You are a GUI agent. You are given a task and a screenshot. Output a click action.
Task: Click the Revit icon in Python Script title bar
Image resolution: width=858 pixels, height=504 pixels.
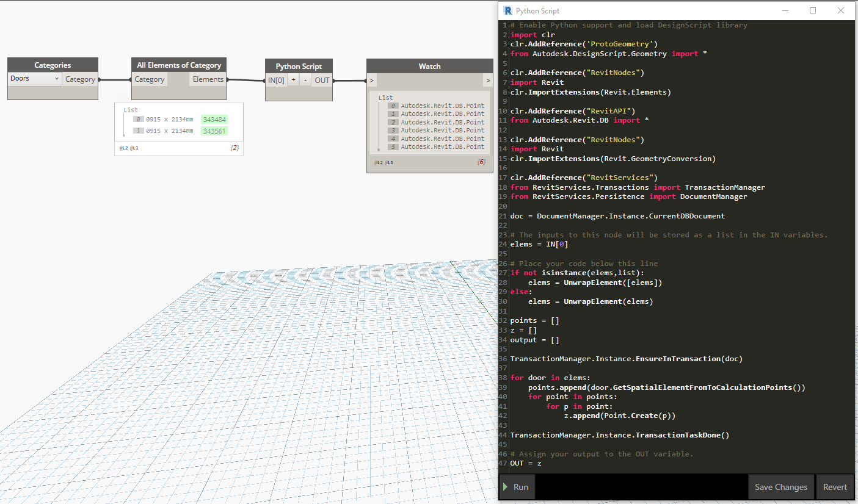(x=507, y=10)
